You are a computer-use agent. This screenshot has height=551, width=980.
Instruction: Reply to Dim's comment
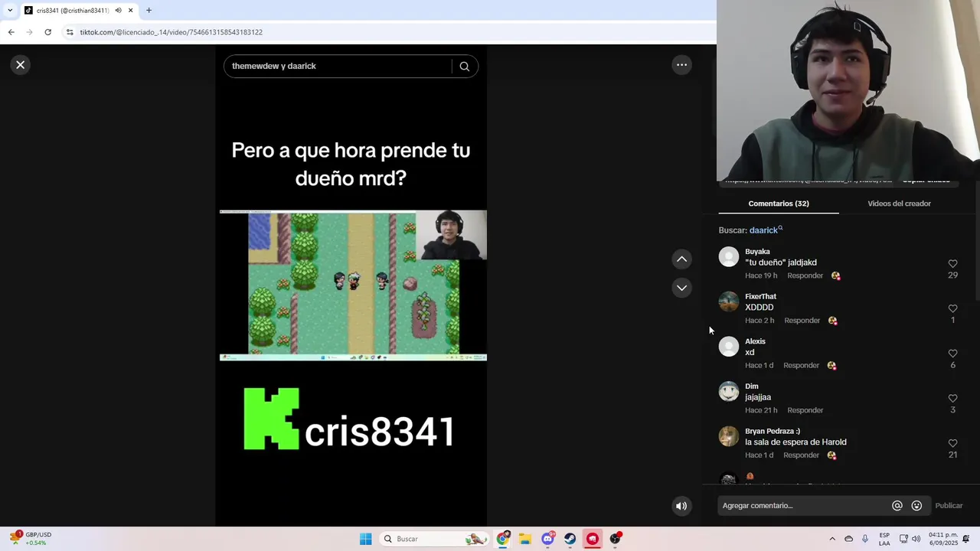coord(805,410)
